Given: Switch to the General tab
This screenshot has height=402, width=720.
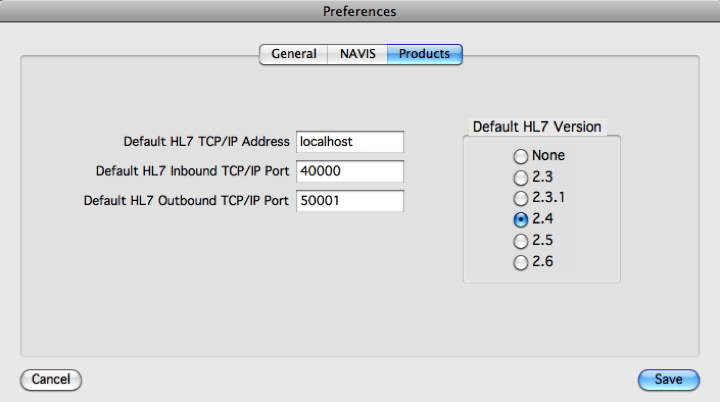Looking at the screenshot, I should [x=294, y=54].
